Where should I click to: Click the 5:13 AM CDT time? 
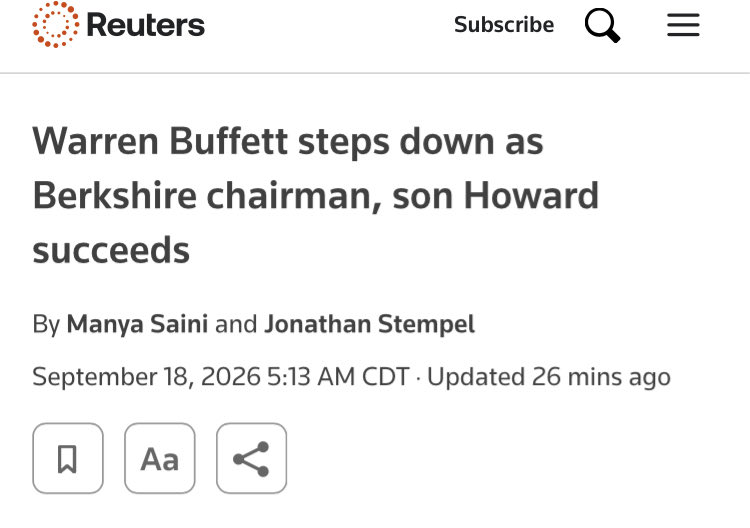[338, 376]
